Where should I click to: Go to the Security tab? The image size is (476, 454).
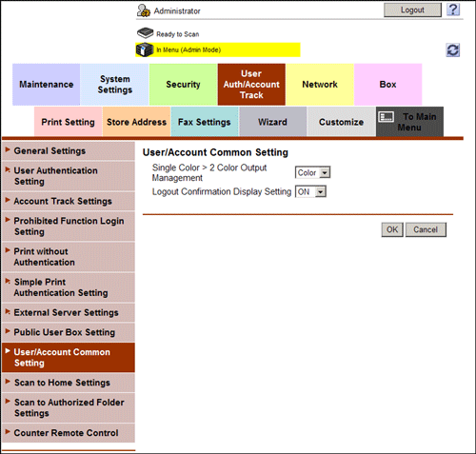[183, 85]
